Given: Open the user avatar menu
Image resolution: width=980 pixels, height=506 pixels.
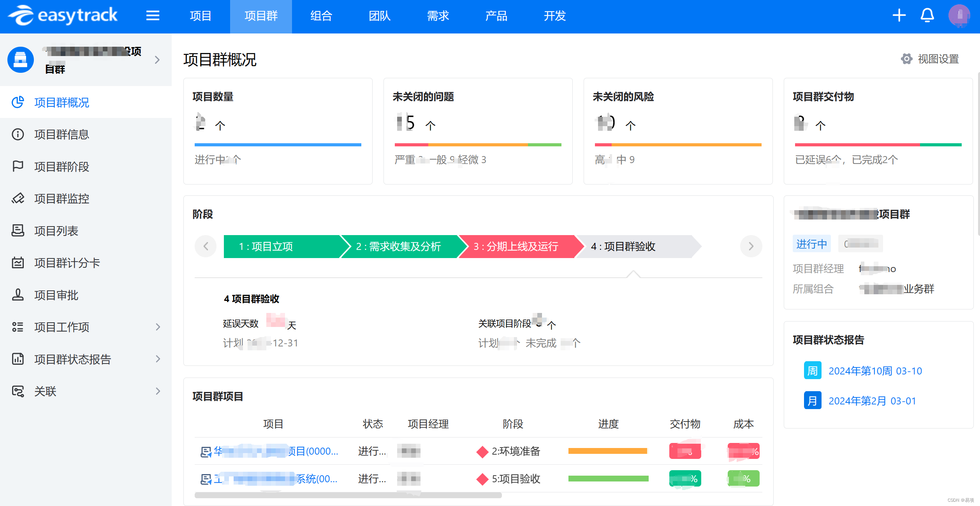Looking at the screenshot, I should pos(959,16).
